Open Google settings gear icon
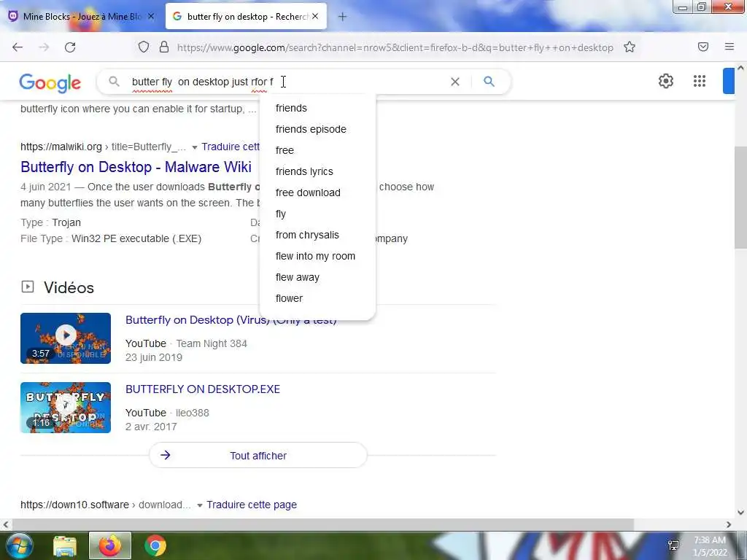Viewport: 747px width, 560px height. pyautogui.click(x=665, y=81)
